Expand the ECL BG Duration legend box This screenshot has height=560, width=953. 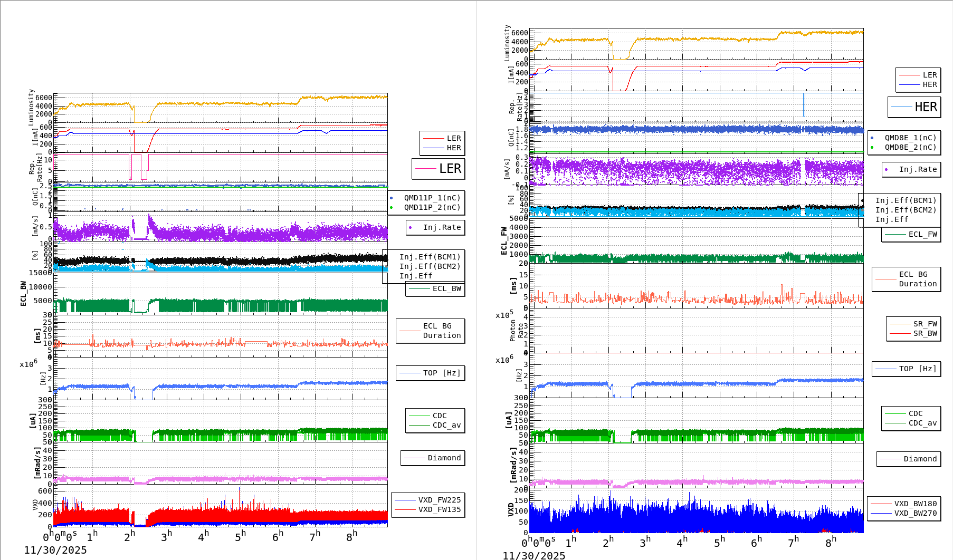point(430,331)
